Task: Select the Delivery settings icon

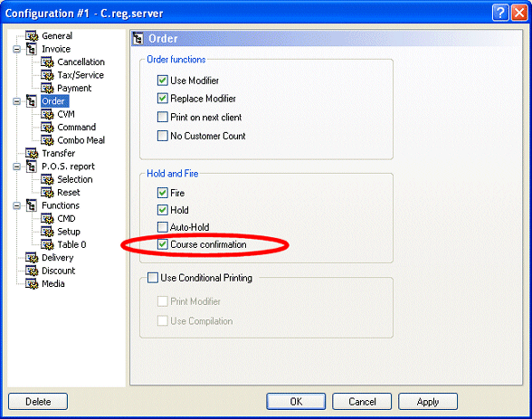Action: [32, 258]
